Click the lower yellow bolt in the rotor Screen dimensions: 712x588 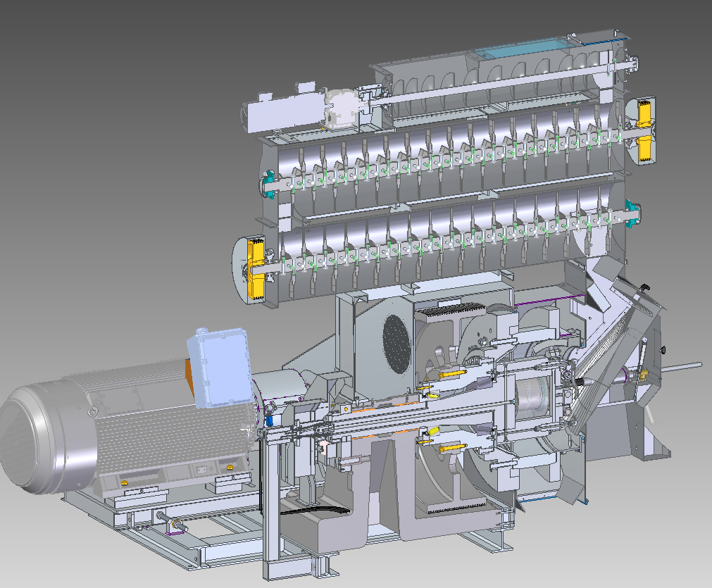click(x=451, y=448)
